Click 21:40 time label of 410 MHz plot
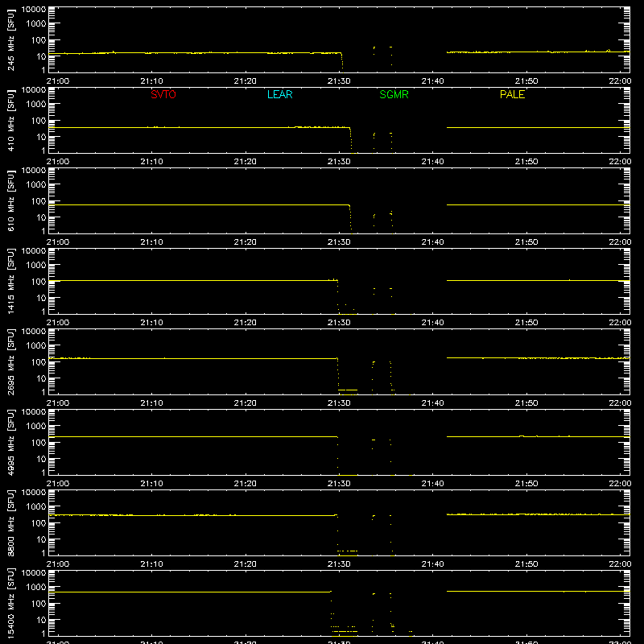The width and height of the screenshot is (644, 644). (433, 162)
